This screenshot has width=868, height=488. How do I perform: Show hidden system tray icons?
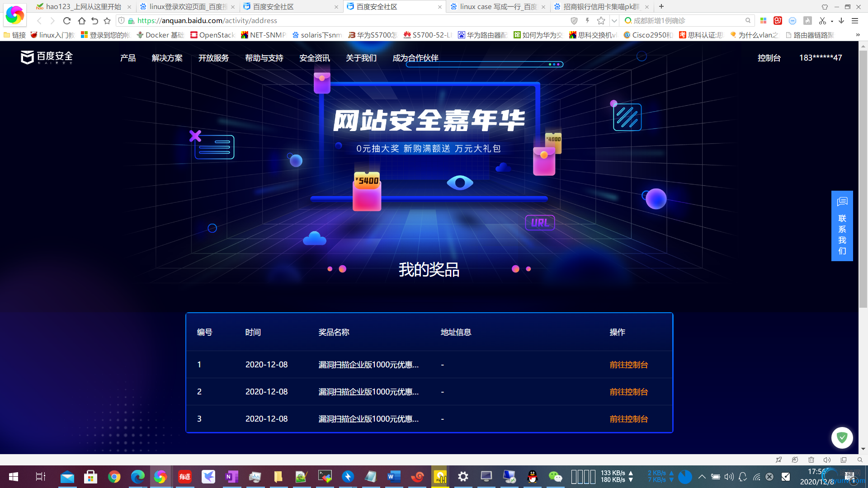pyautogui.click(x=702, y=477)
